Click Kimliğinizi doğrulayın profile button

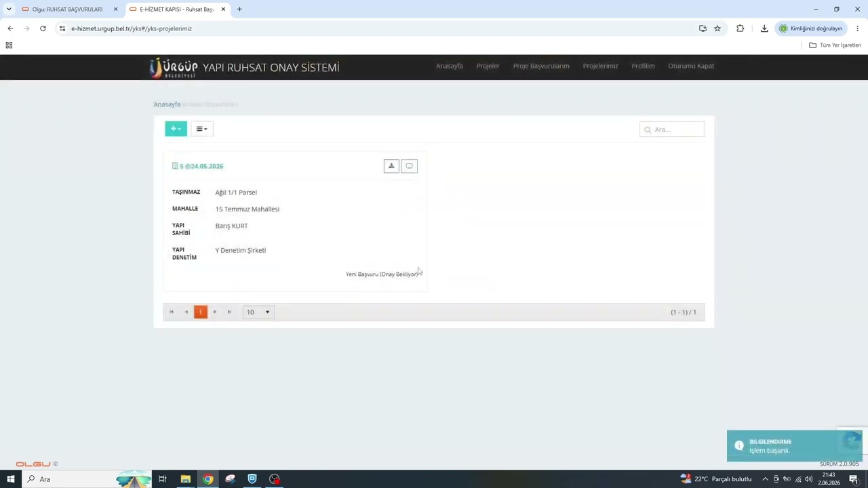point(811,28)
